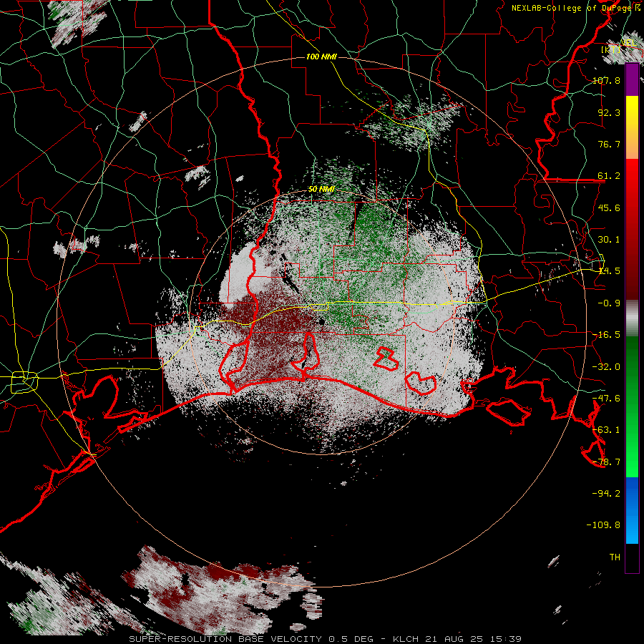Select the blue segment of the color bar
The image size is (644, 644).
tap(632, 510)
